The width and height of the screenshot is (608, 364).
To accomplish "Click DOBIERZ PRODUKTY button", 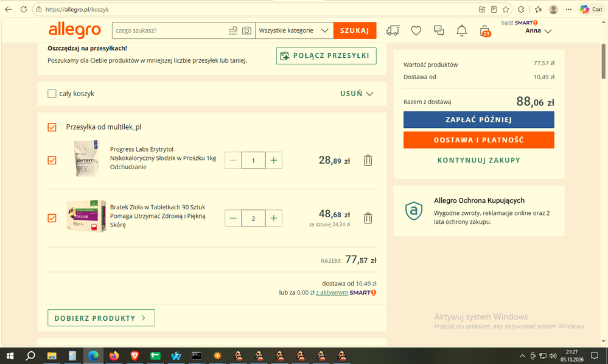I will click(x=101, y=318).
